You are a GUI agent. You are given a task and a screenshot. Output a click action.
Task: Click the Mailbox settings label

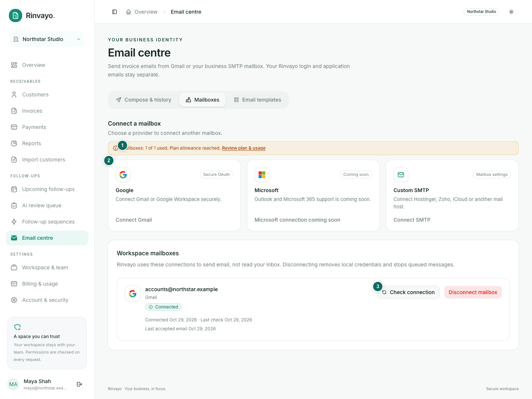coord(492,175)
